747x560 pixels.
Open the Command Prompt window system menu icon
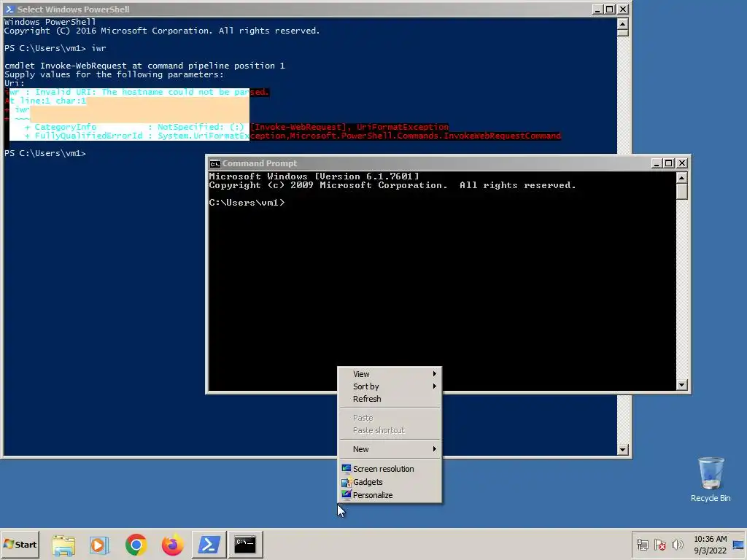215,163
